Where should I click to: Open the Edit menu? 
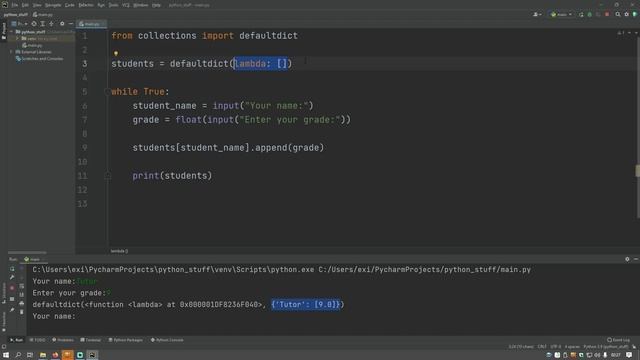click(25, 5)
